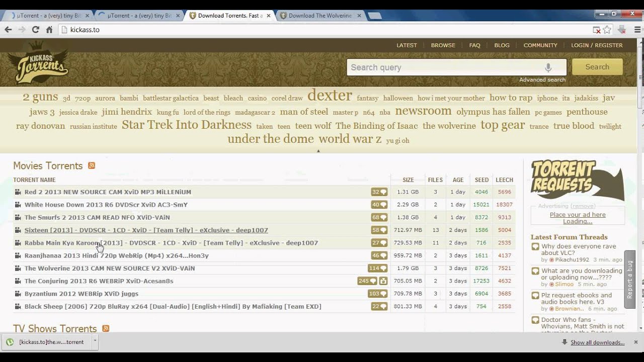Open comments bubble for Byzantium 2012 torrent
644x362 pixels.
point(377,294)
